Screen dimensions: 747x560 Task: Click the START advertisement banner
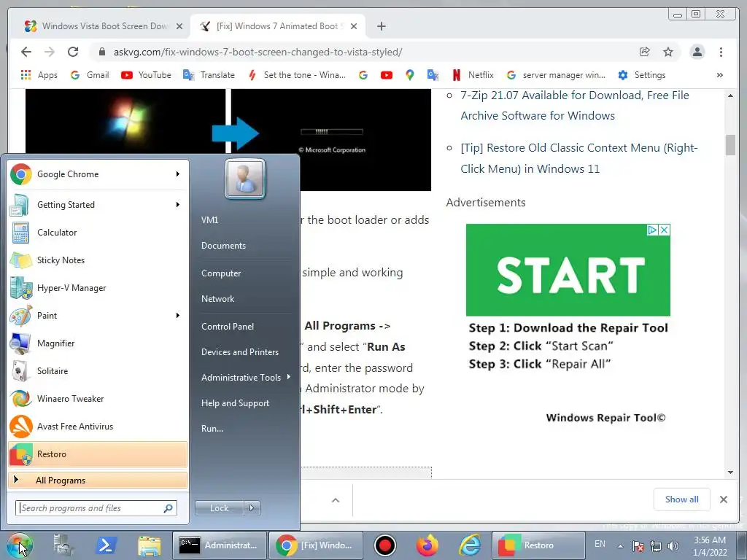(568, 270)
